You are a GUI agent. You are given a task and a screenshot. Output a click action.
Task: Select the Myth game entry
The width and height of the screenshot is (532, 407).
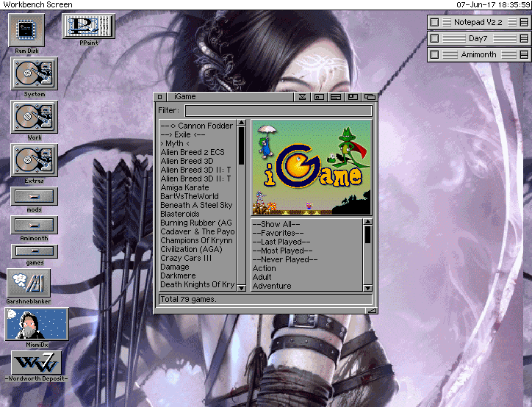(x=198, y=143)
